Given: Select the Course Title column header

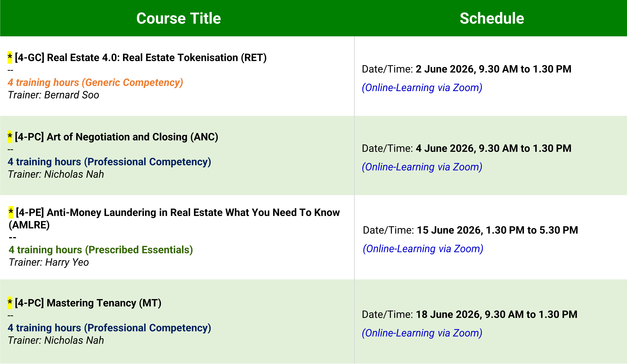Looking at the screenshot, I should [x=179, y=18].
